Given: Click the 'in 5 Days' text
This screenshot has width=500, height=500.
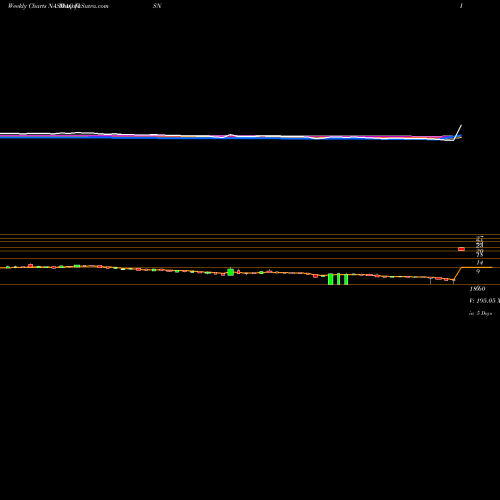Looking at the screenshot, I should 480,313.
